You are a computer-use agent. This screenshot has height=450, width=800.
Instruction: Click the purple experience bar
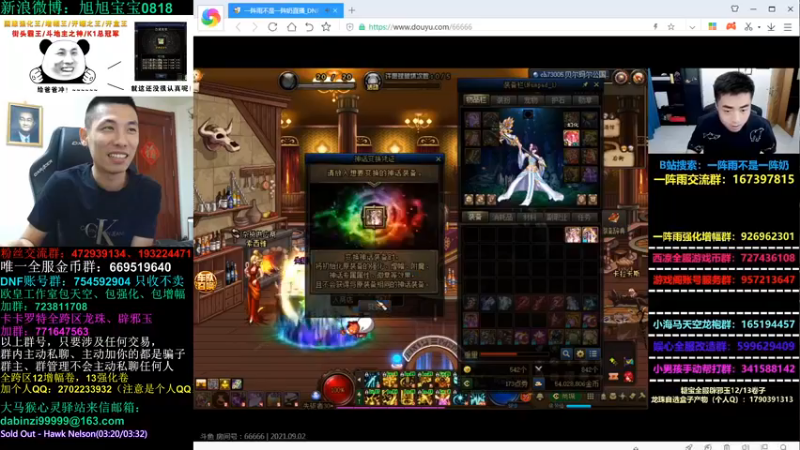391,408
